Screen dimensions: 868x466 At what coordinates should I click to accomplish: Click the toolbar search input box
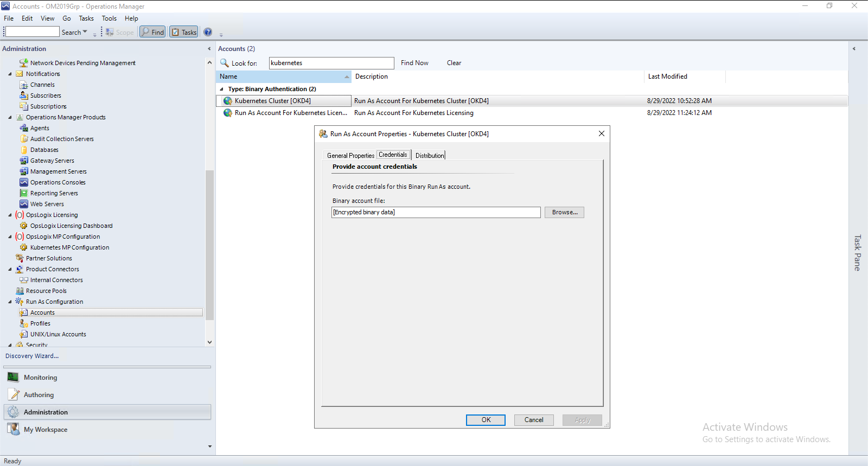(32, 32)
